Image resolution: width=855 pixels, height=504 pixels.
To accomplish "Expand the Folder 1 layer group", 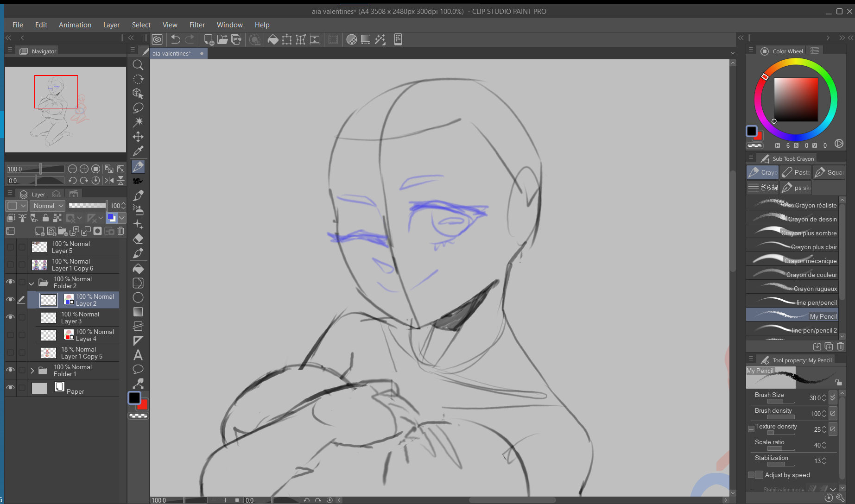I will (x=32, y=371).
